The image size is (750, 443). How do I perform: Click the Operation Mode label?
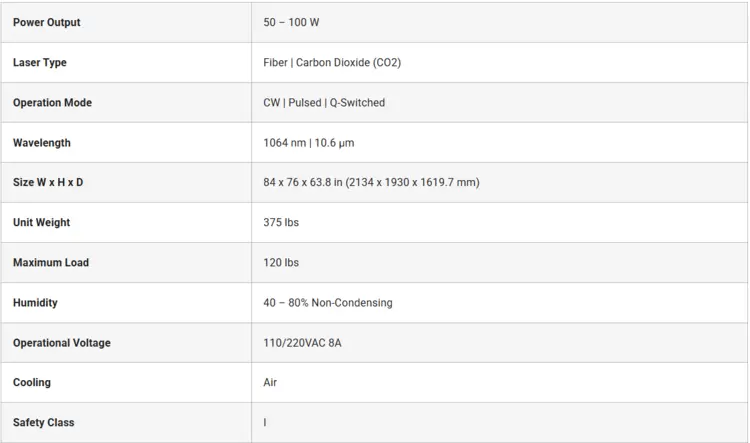pos(52,103)
